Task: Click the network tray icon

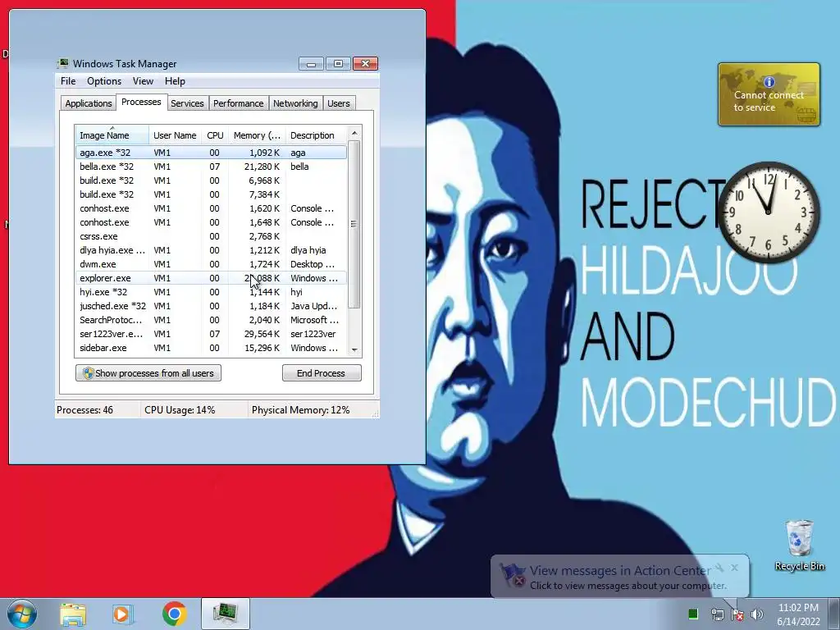Action: tap(717, 614)
